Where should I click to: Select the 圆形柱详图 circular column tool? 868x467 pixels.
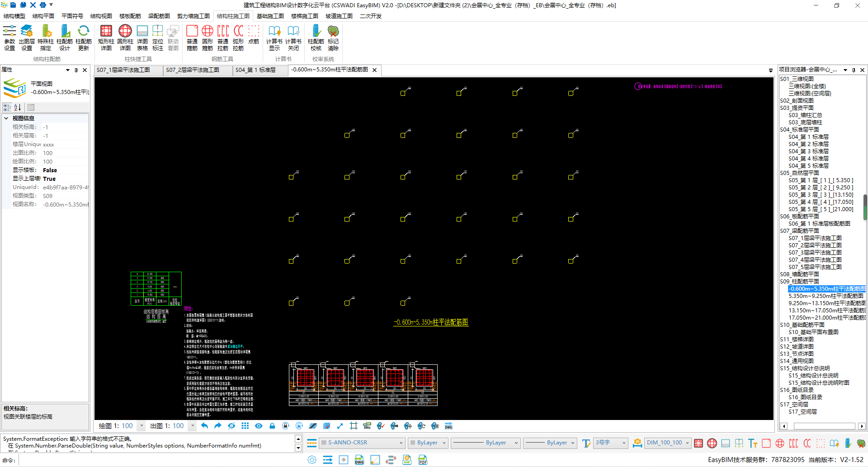click(x=125, y=37)
